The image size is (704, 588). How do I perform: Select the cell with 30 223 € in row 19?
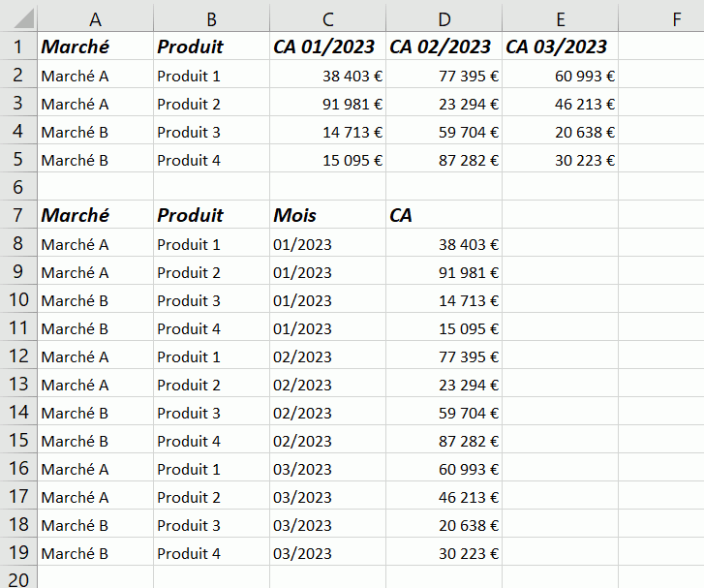[x=444, y=554]
